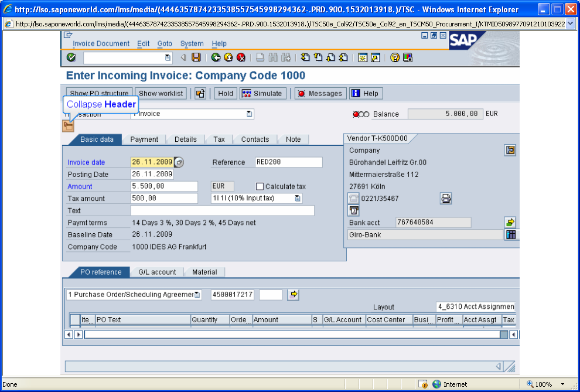Click the Find binoculars icon
580x392 pixels.
pyautogui.click(x=273, y=57)
